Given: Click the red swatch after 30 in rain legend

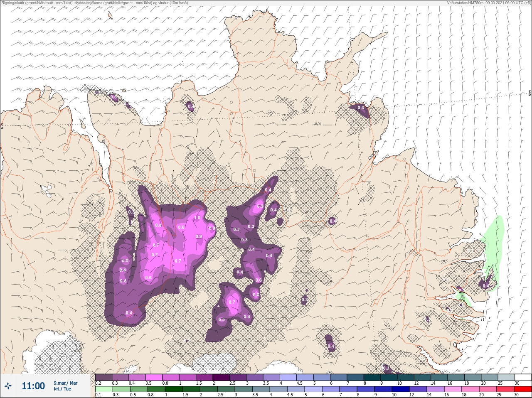Looking at the screenshot, I should 524,389.
